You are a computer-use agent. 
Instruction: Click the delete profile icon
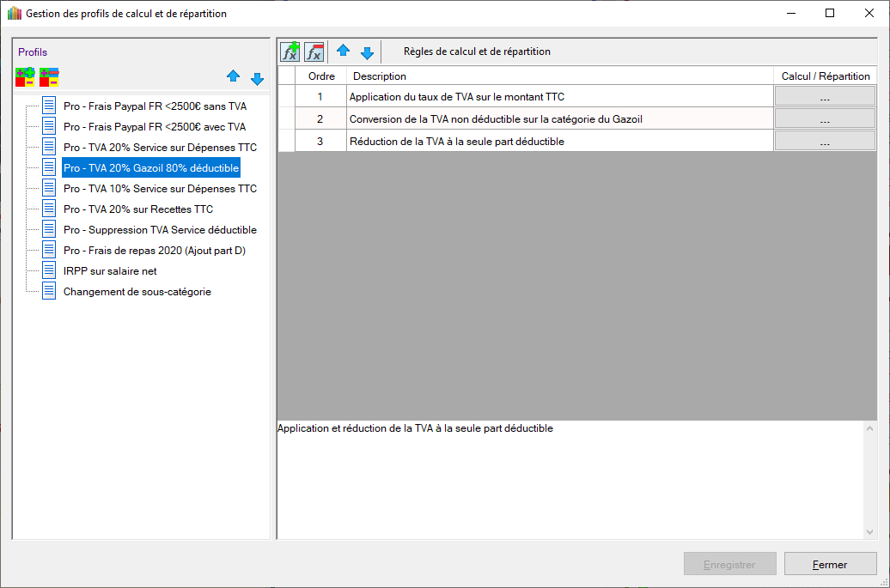coord(49,77)
